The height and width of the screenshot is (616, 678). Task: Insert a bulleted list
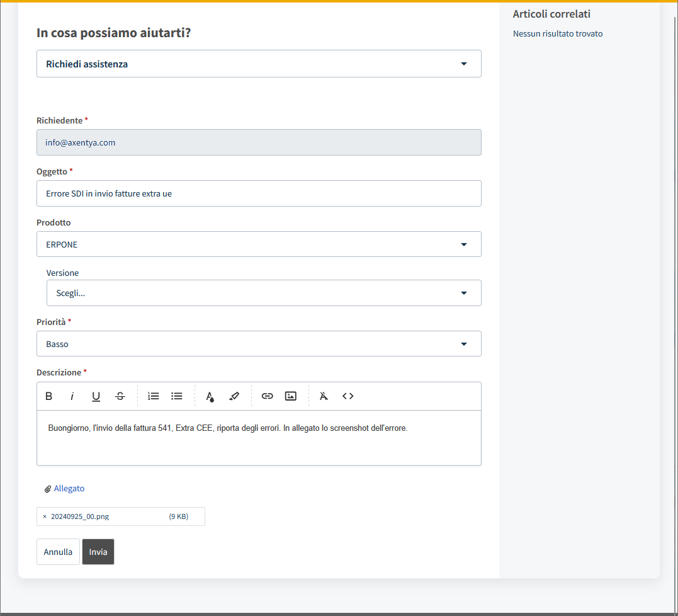click(177, 396)
